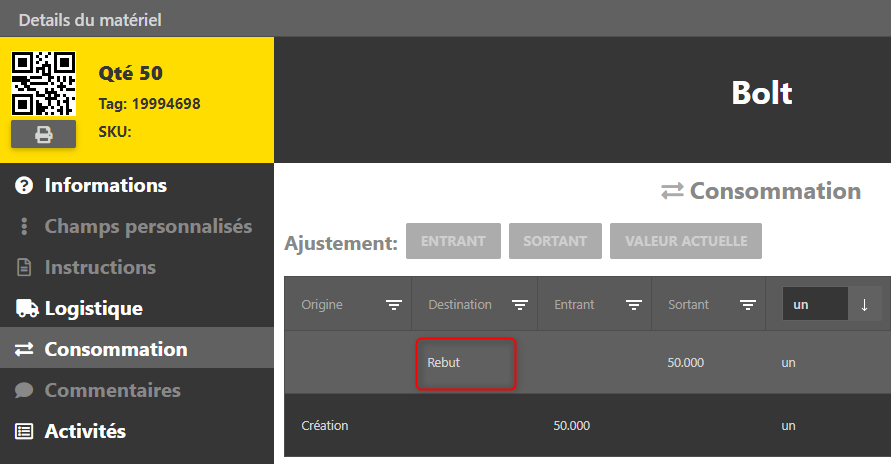Screen dimensions: 891x464
Task: Toggle sort order with down arrow
Action: [864, 304]
